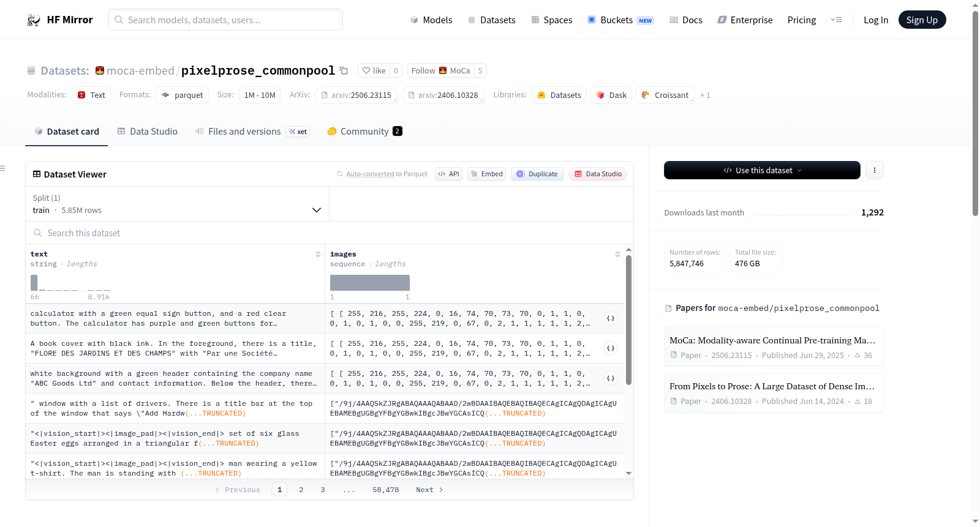The width and height of the screenshot is (980, 527).
Task: Focus the Search this dataset field
Action: 329,233
